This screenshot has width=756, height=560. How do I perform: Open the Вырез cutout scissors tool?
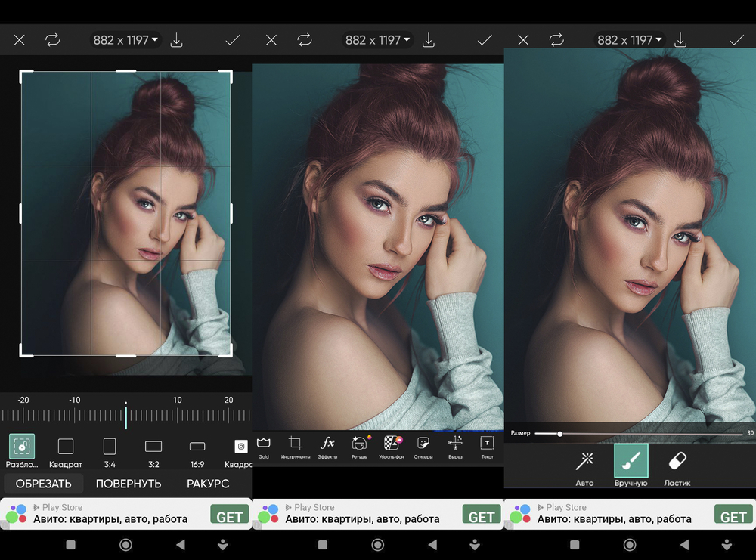coord(455,444)
